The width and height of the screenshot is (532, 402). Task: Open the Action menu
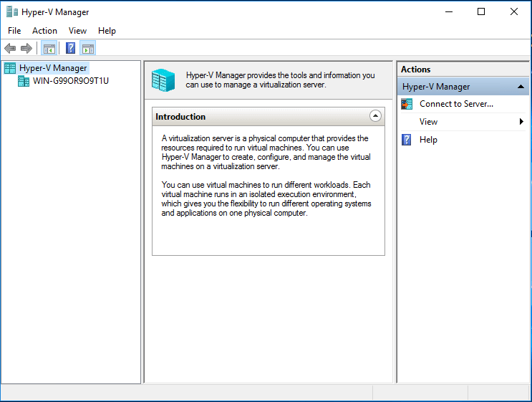(x=44, y=31)
